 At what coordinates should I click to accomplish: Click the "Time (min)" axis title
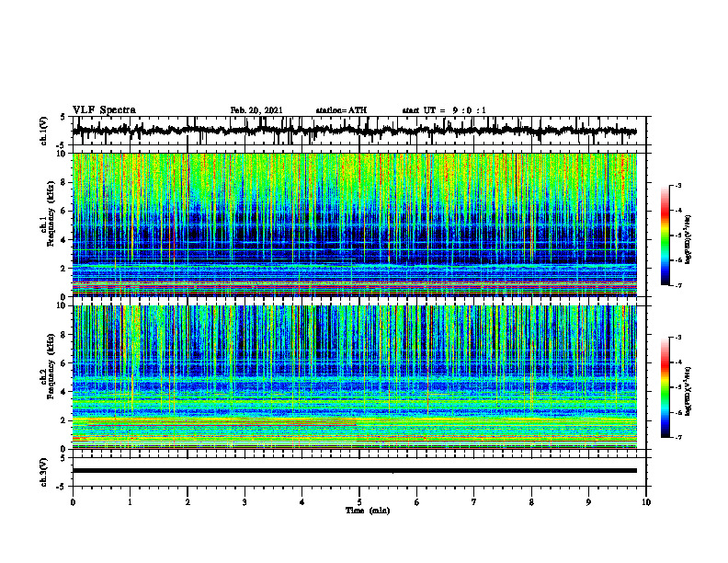pyautogui.click(x=368, y=511)
